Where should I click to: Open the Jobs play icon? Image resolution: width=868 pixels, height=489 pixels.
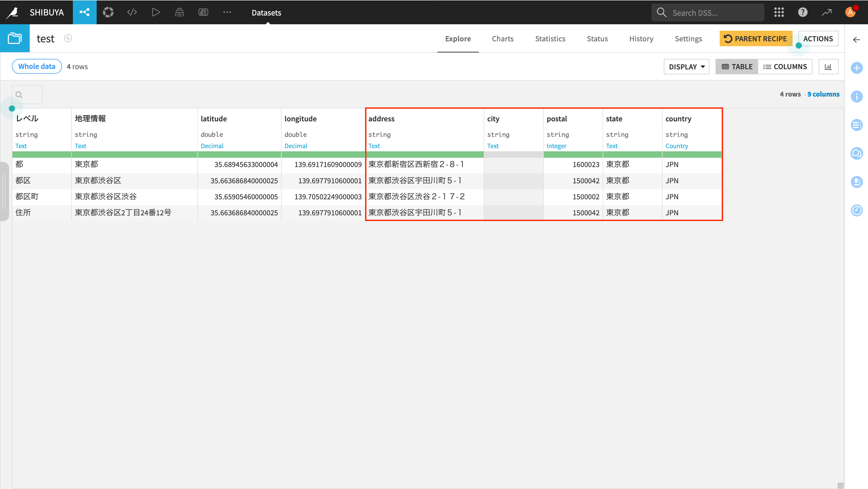[x=156, y=12]
